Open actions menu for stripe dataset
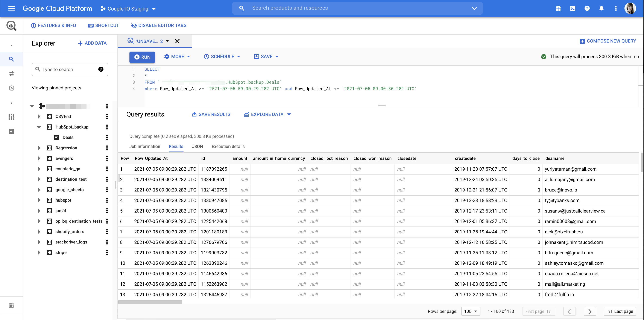This screenshot has width=644, height=320. pyautogui.click(x=107, y=253)
